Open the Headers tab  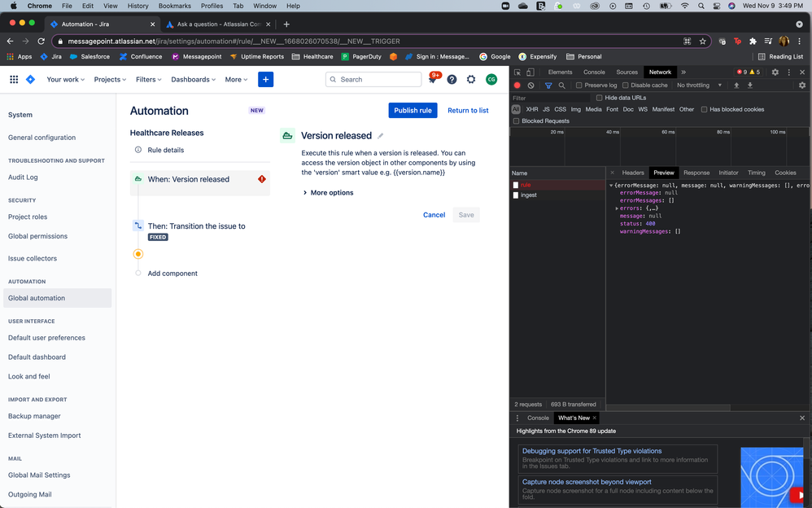pos(633,173)
